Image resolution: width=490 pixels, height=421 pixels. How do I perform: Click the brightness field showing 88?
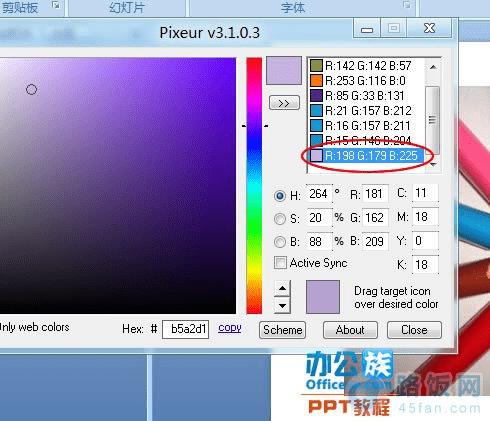319,241
